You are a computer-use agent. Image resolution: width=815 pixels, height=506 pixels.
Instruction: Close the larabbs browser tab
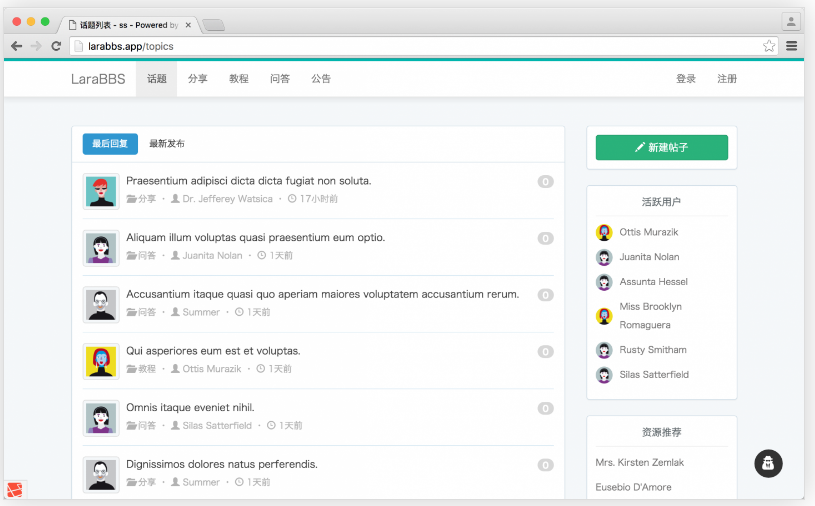click(188, 25)
